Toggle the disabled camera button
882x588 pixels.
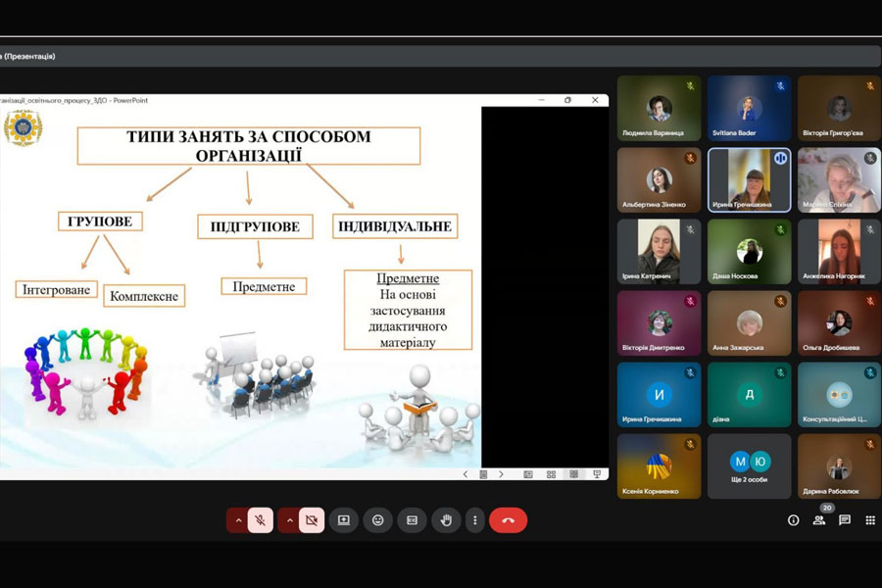[x=312, y=520]
